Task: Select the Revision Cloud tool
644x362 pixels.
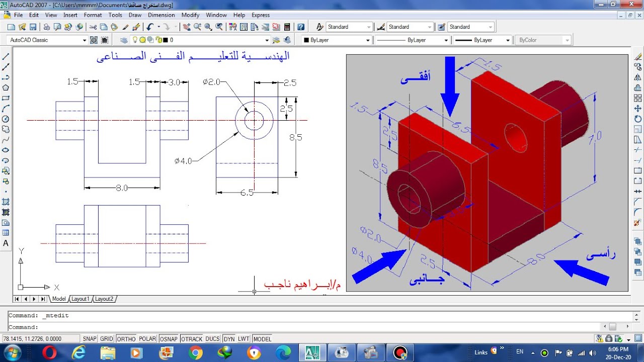Action: (6, 129)
